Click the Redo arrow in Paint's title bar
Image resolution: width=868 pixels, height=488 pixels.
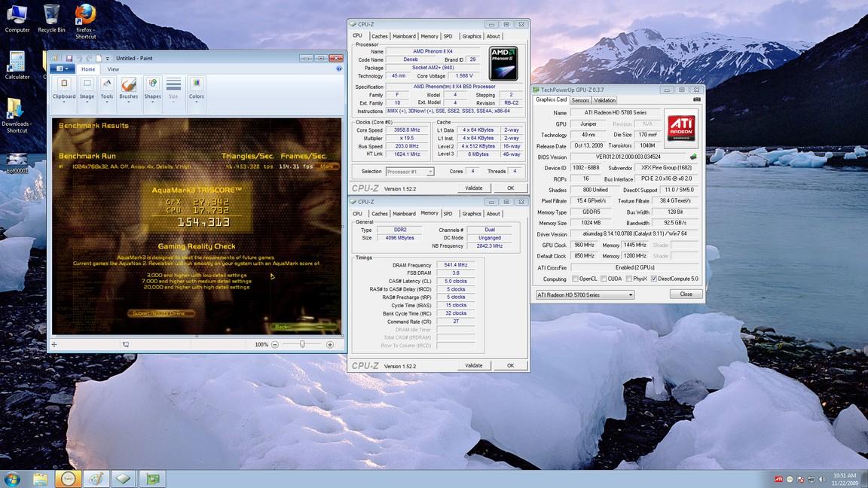coord(89,58)
